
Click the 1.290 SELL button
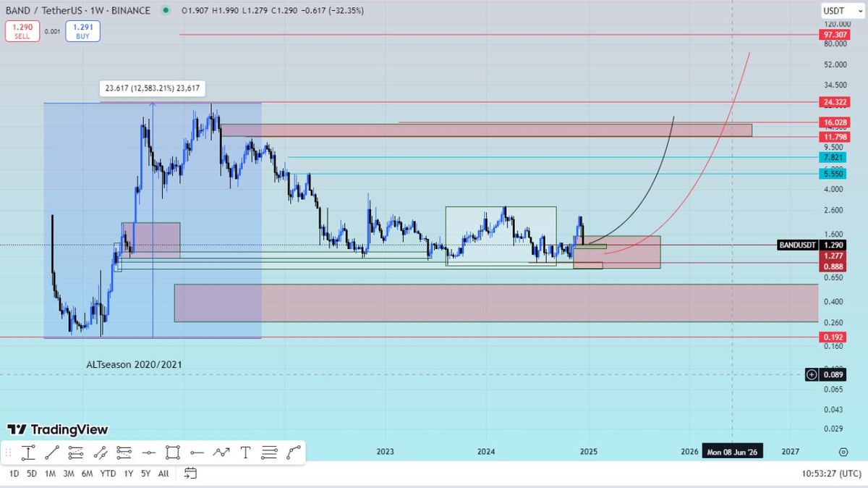22,31
